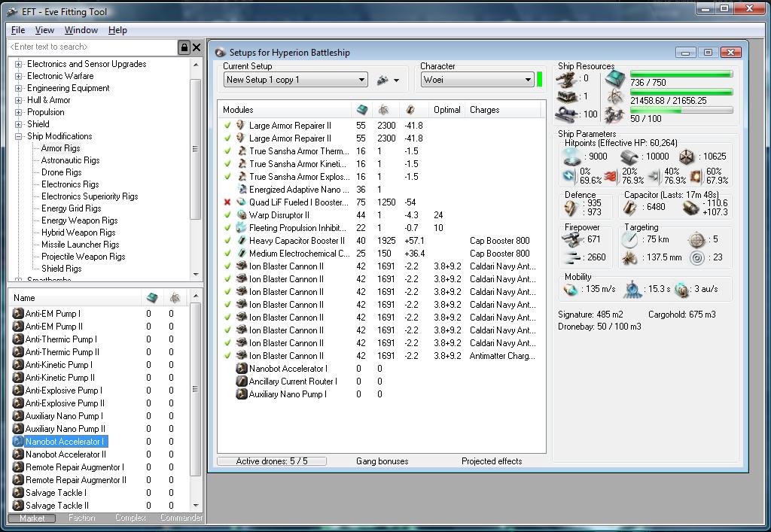Collapse the Ship Modifications tree node
This screenshot has height=532, width=771.
[x=19, y=136]
